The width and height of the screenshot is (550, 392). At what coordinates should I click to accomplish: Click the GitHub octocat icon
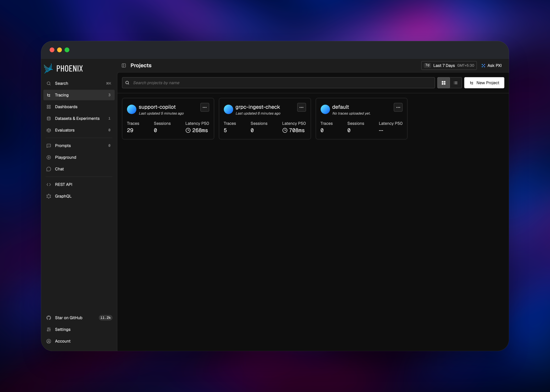pyautogui.click(x=49, y=318)
